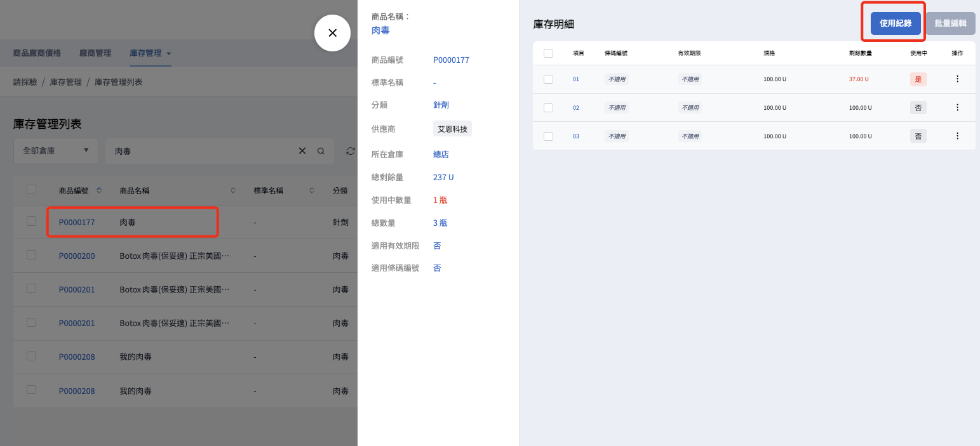Viewport: 980px width, 446px height.
Task: Check the box for inventory item 02
Action: pyautogui.click(x=548, y=108)
